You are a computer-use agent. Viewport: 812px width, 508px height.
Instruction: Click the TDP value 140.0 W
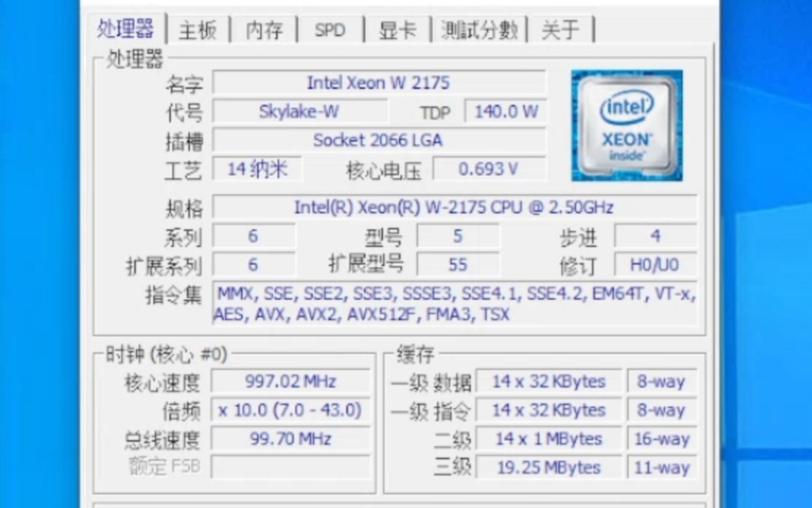tap(506, 111)
